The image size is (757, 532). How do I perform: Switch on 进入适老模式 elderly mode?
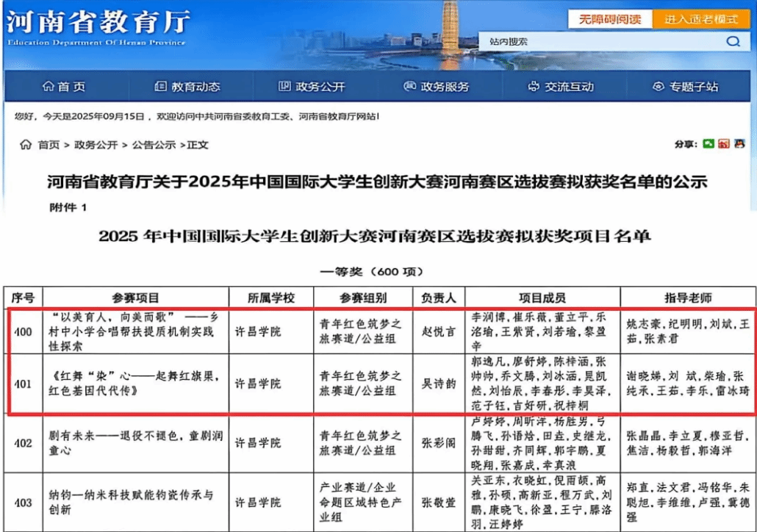pyautogui.click(x=701, y=18)
